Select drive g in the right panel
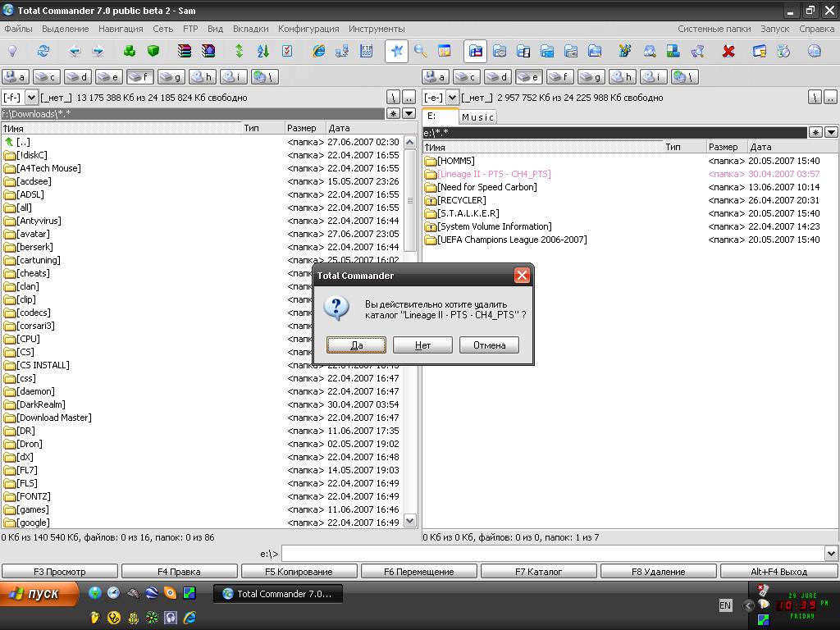 coord(591,77)
